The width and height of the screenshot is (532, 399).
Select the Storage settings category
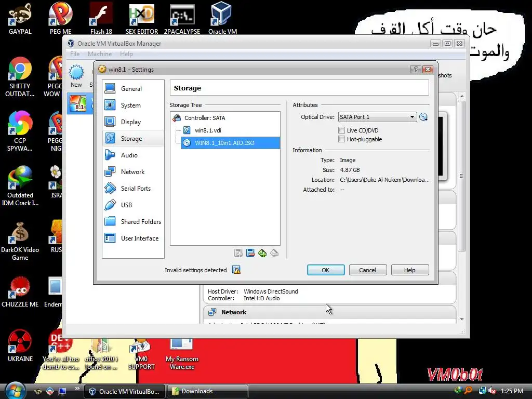pos(132,138)
